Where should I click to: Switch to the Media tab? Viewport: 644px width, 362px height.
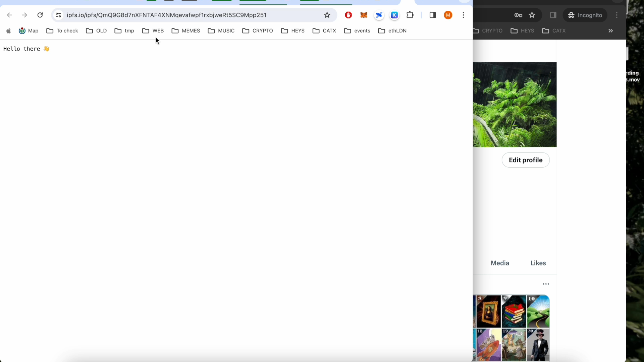pos(500,263)
